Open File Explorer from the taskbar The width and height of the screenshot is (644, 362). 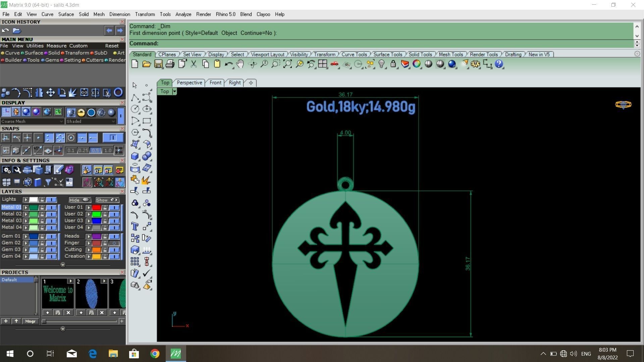(113, 354)
